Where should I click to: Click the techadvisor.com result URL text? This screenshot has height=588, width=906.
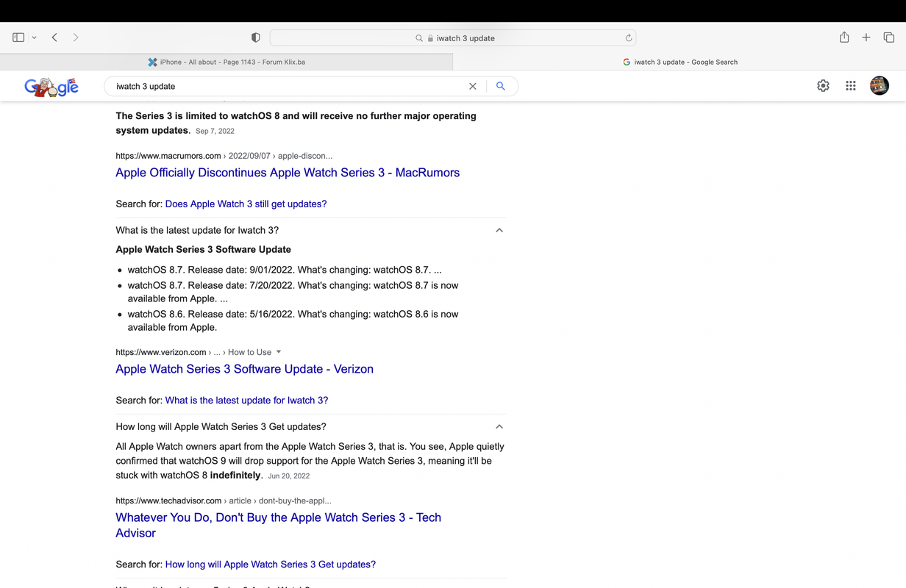tap(224, 501)
